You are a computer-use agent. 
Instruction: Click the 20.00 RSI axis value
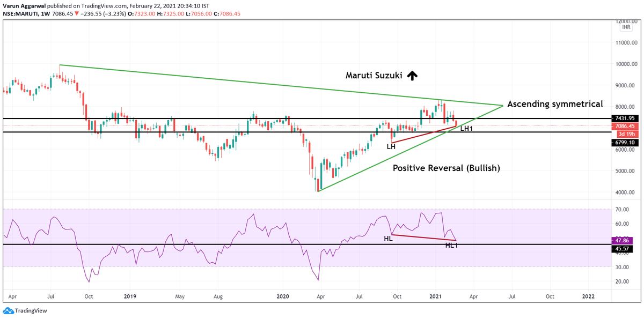pyautogui.click(x=622, y=281)
